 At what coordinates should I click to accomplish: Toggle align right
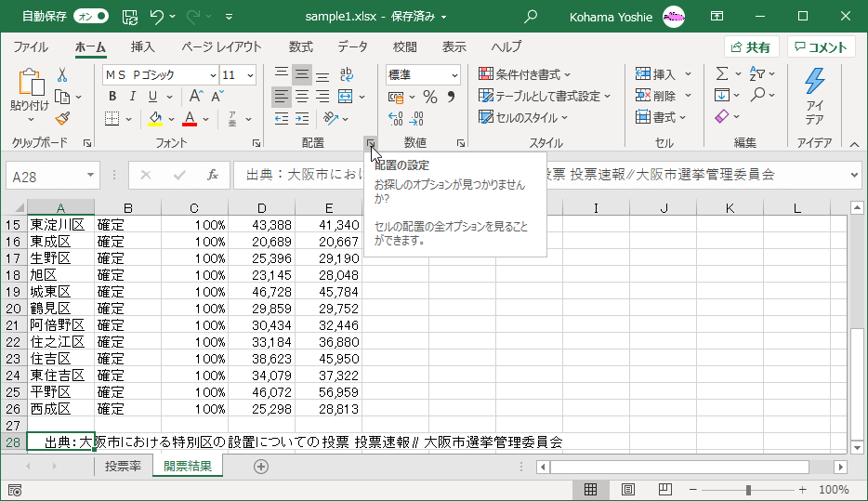pyautogui.click(x=322, y=97)
